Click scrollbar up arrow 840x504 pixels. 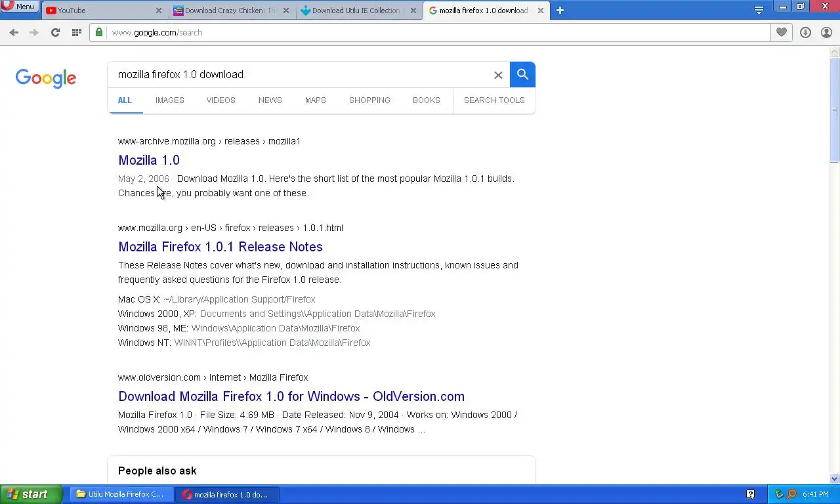pyautogui.click(x=835, y=51)
